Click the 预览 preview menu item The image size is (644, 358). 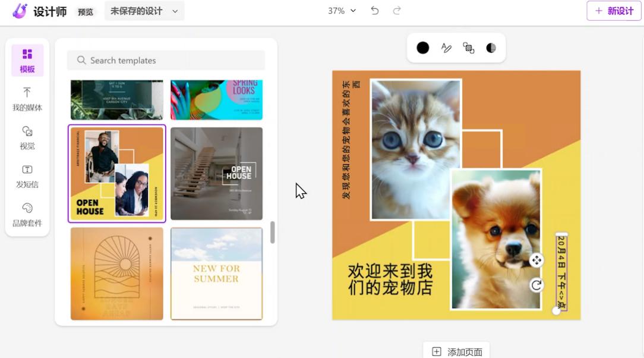pos(85,11)
